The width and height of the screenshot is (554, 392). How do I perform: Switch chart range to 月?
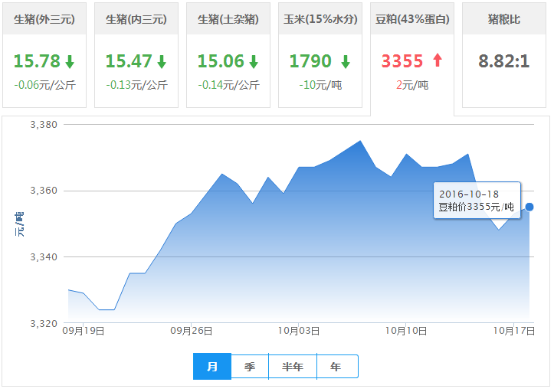pyautogui.click(x=212, y=367)
